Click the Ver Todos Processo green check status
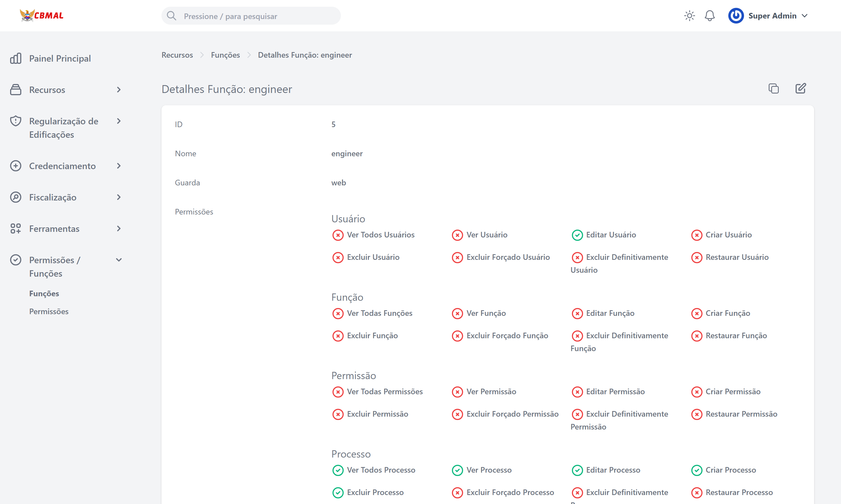The width and height of the screenshot is (841, 504). coord(338,470)
